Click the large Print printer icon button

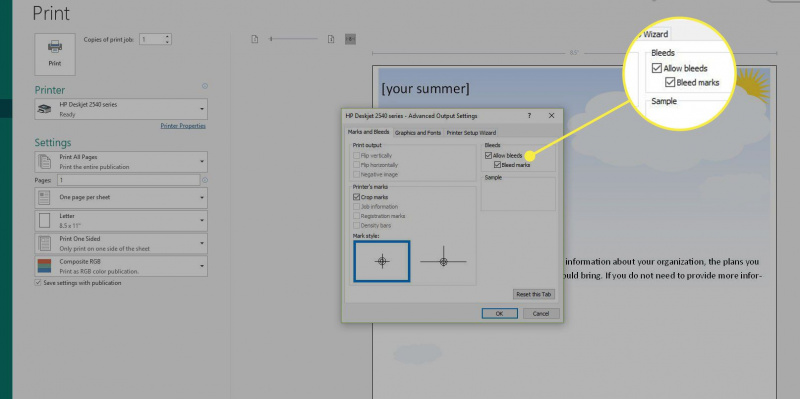pos(55,54)
